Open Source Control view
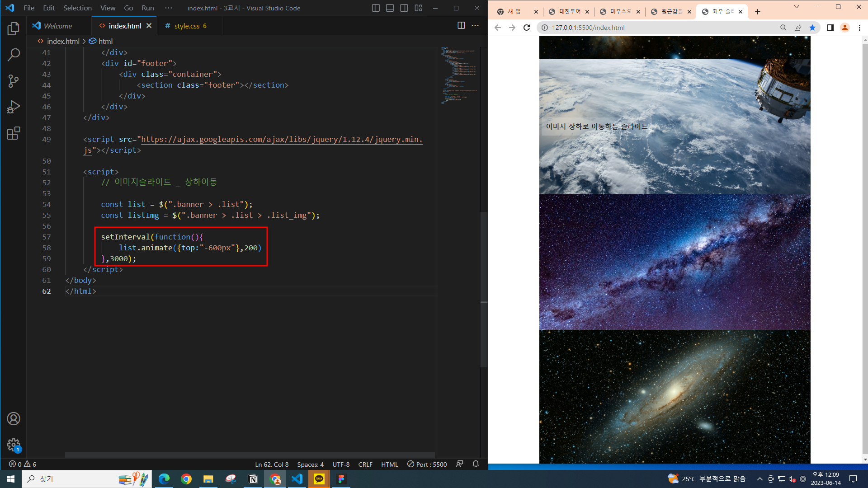868x488 pixels. [14, 81]
